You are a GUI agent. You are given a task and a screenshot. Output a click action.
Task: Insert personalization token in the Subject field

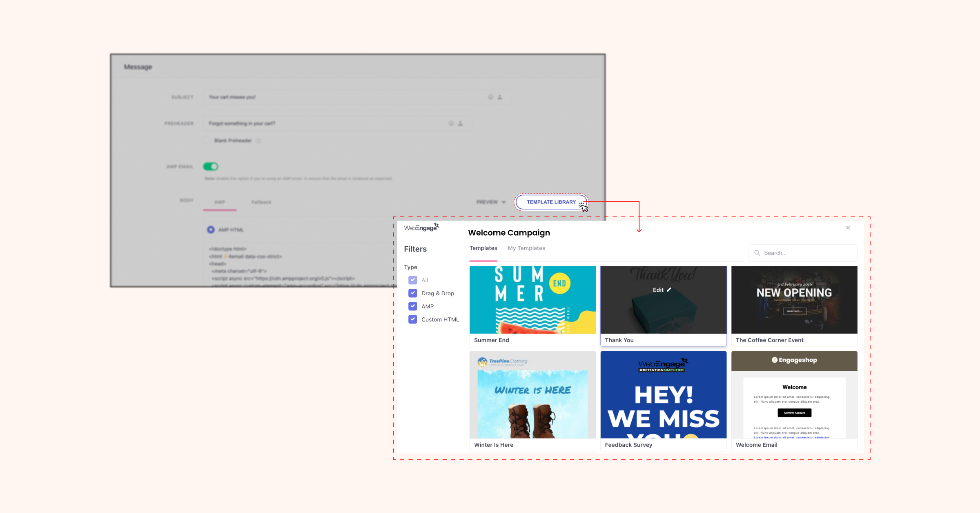(500, 97)
